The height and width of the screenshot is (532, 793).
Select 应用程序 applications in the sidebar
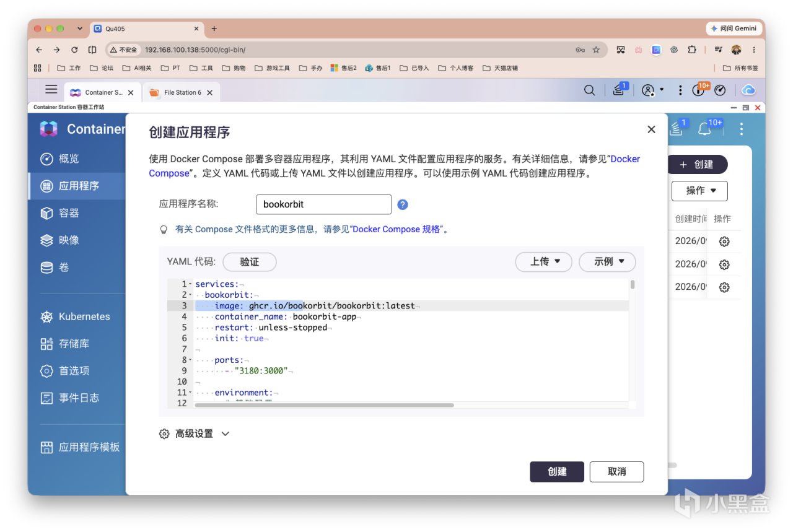click(x=77, y=186)
